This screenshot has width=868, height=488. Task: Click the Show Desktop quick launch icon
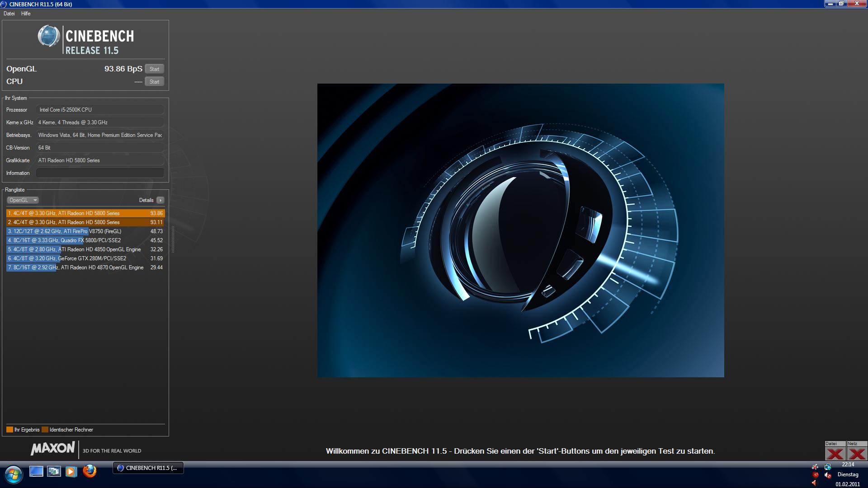(36, 471)
